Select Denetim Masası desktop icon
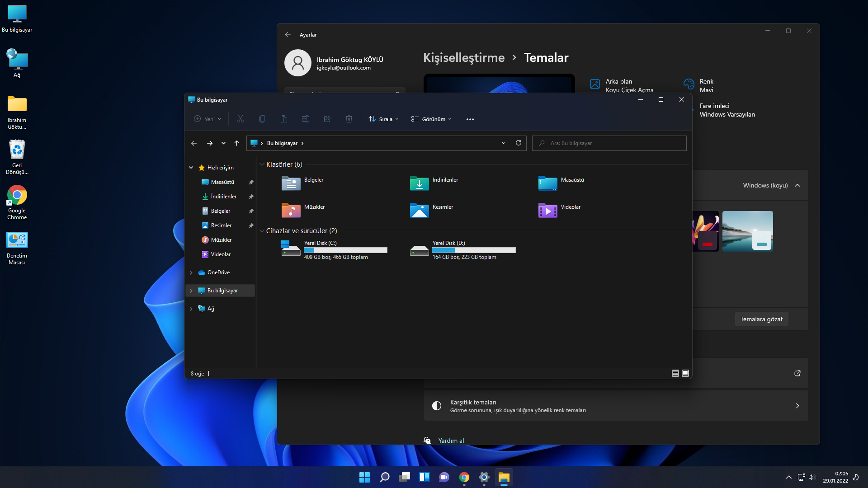This screenshot has height=488, width=868. (17, 248)
